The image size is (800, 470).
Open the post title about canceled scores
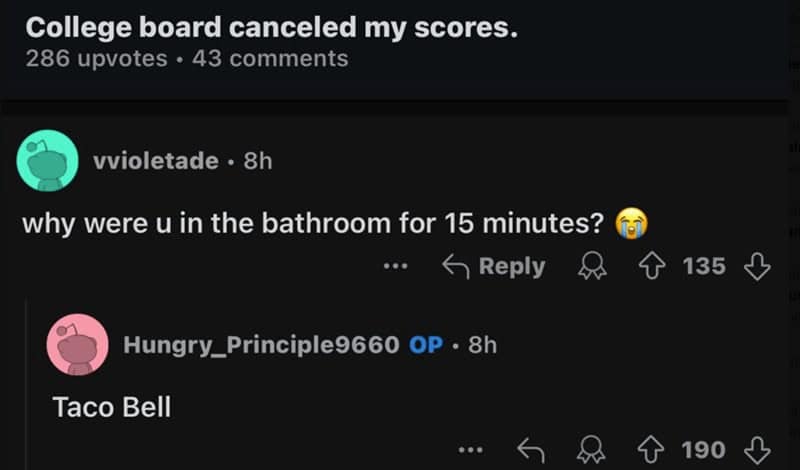(272, 27)
